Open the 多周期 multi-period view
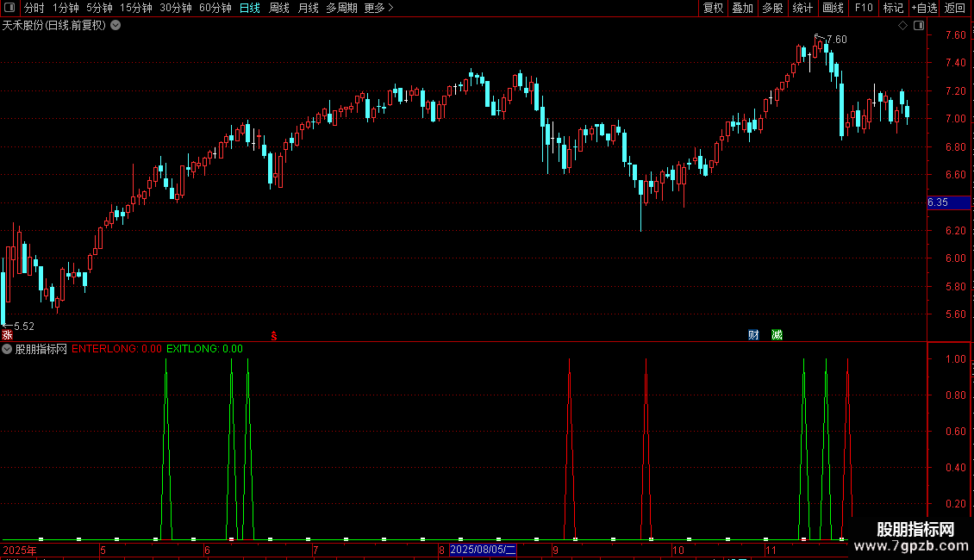This screenshot has height=560, width=974. [x=341, y=8]
